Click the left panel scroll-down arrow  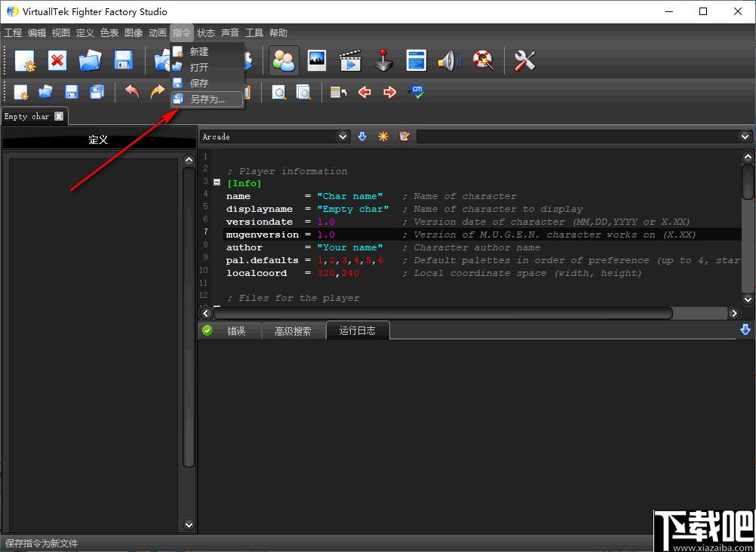pyautogui.click(x=189, y=525)
